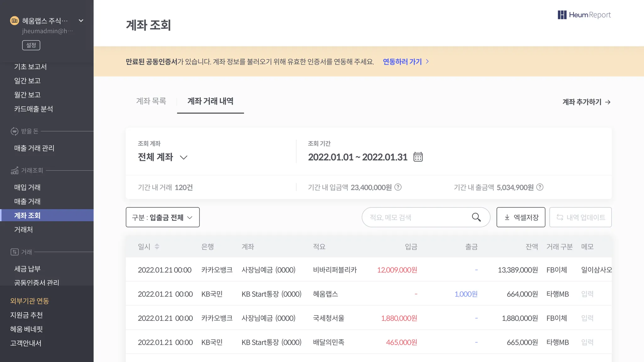Open the date range calendar icon
This screenshot has height=362, width=644.
[418, 157]
